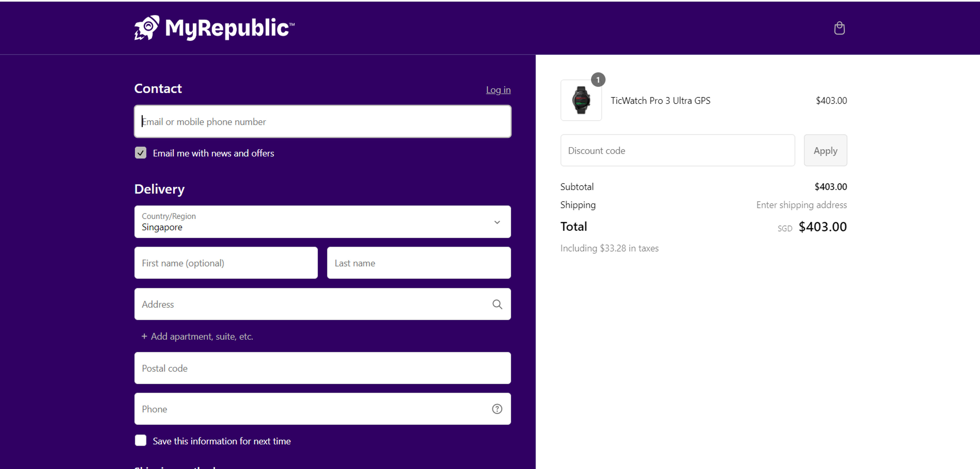Expand the country list chevron arrow
This screenshot has width=980, height=469.
pos(497,222)
